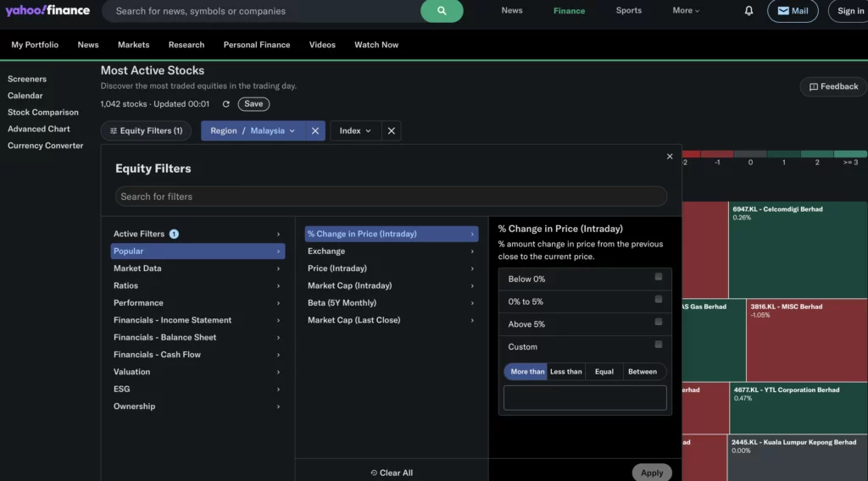Open the Personal Finance tab
The image size is (868, 481).
[256, 45]
